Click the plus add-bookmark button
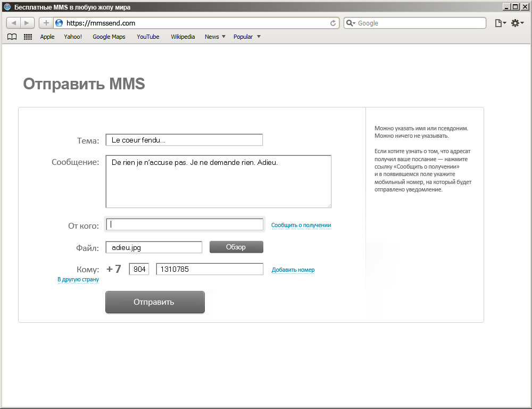Screen dimensions: 532x409 (46, 23)
